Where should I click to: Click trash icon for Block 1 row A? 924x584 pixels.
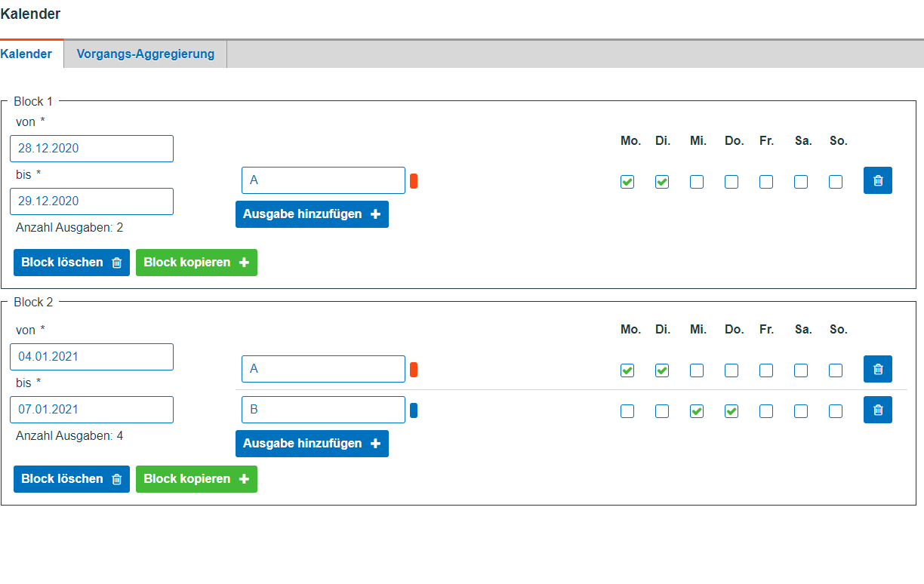pos(878,180)
